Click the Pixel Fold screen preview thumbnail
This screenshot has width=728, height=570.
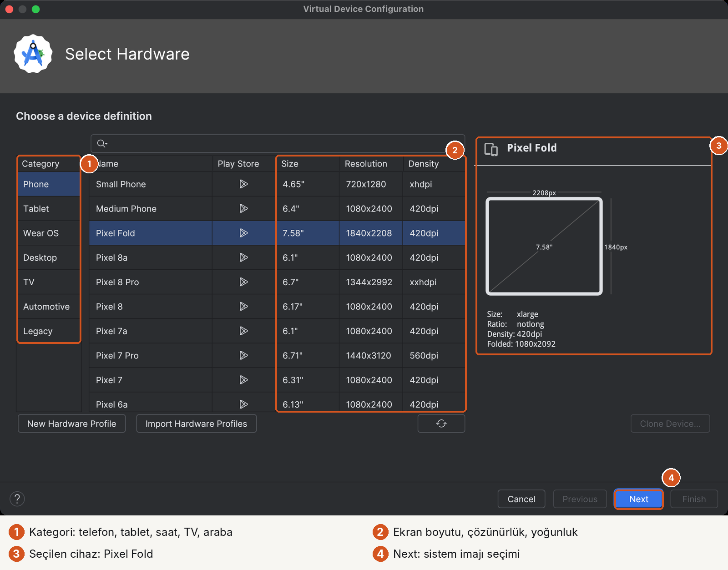point(544,246)
